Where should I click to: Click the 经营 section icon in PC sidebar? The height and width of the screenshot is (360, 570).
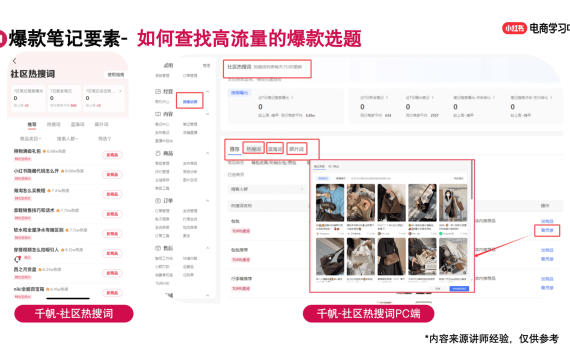pos(158,91)
